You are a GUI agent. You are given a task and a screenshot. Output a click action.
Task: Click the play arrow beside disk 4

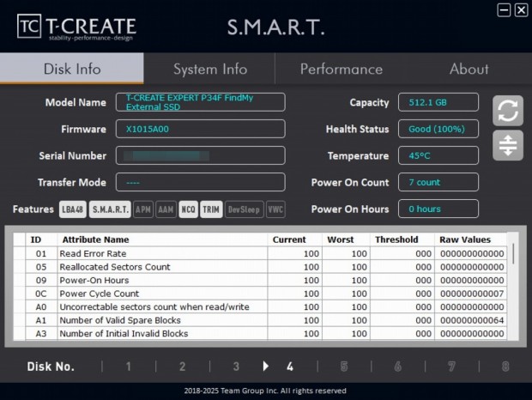[x=266, y=366]
